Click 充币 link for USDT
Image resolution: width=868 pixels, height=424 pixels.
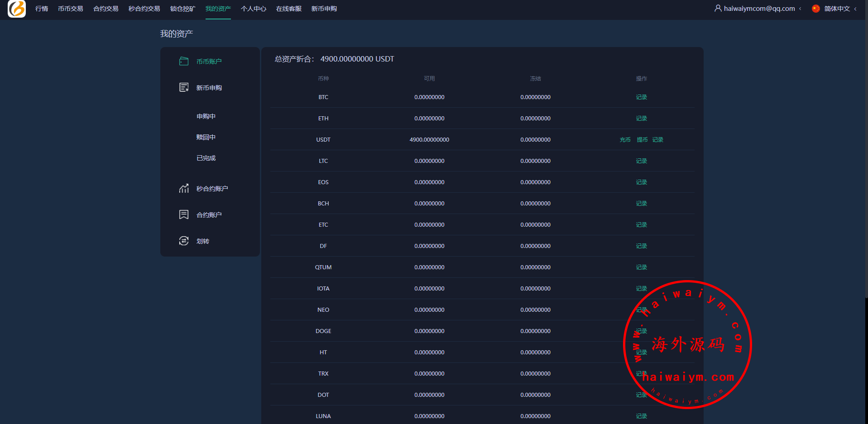(625, 140)
